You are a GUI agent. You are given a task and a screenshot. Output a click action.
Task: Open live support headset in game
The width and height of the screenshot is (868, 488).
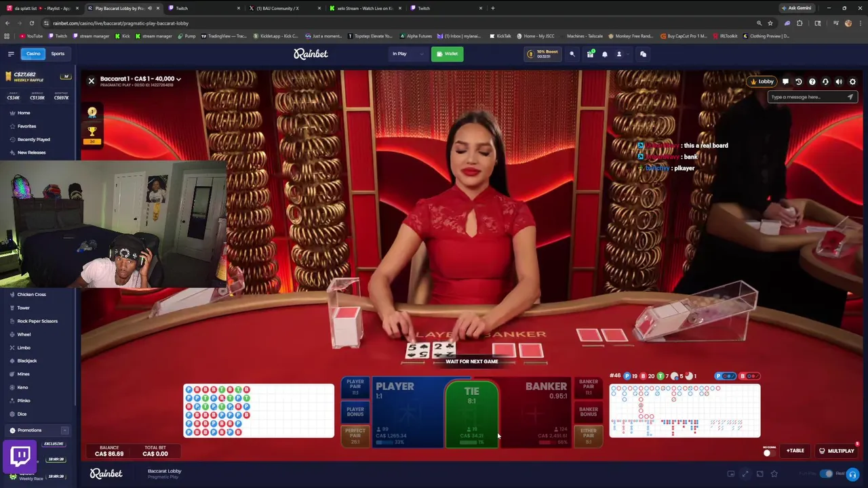[x=825, y=82]
